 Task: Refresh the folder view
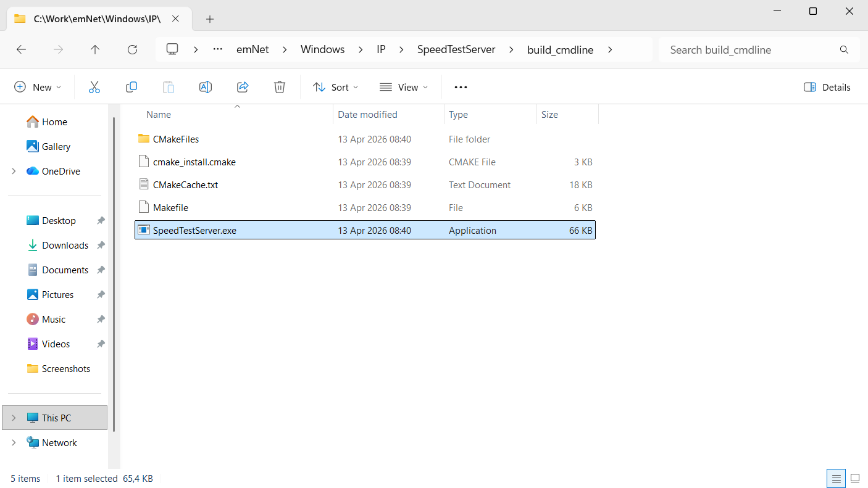coord(132,49)
